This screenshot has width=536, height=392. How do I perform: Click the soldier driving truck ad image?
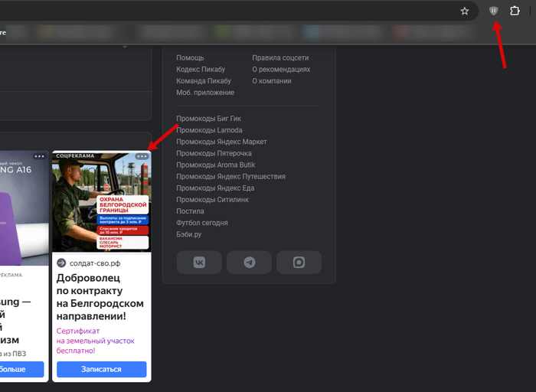point(102,201)
